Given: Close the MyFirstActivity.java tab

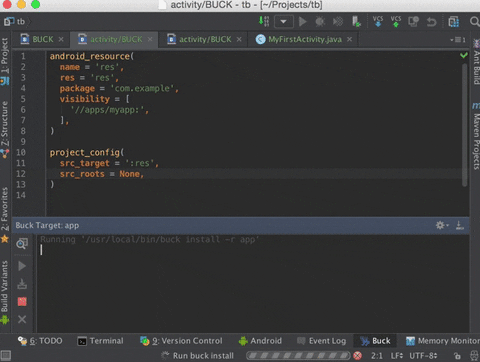Looking at the screenshot, I should coord(349,39).
